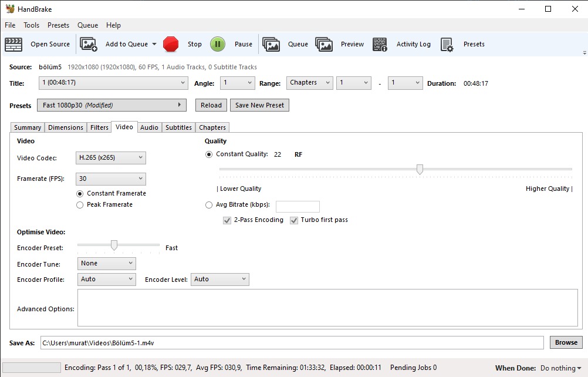Switch to the Summary tab

tap(28, 127)
